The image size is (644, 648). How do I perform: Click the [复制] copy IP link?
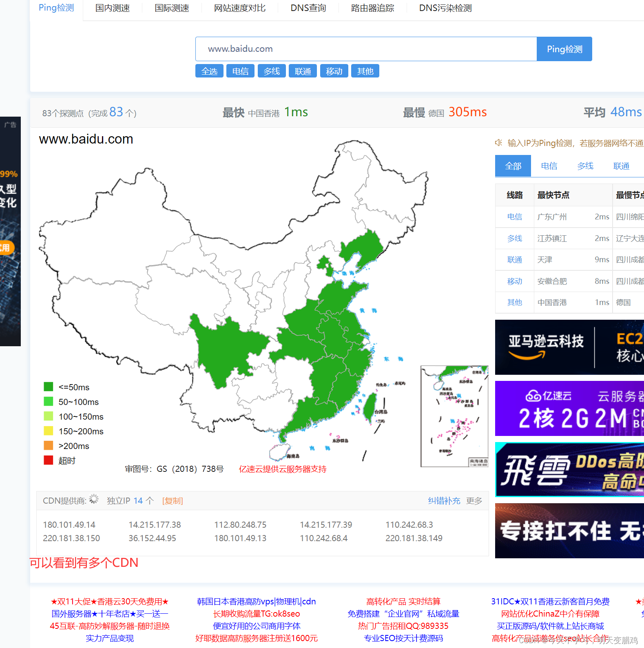click(173, 501)
